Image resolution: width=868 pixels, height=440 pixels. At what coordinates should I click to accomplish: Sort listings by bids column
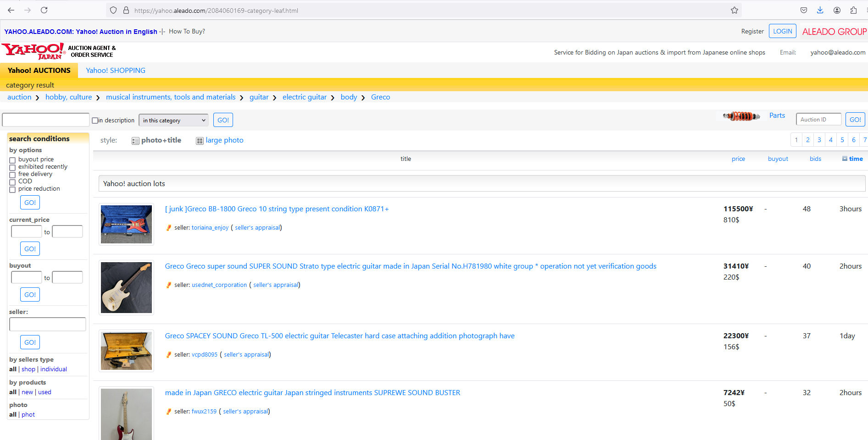(x=815, y=159)
